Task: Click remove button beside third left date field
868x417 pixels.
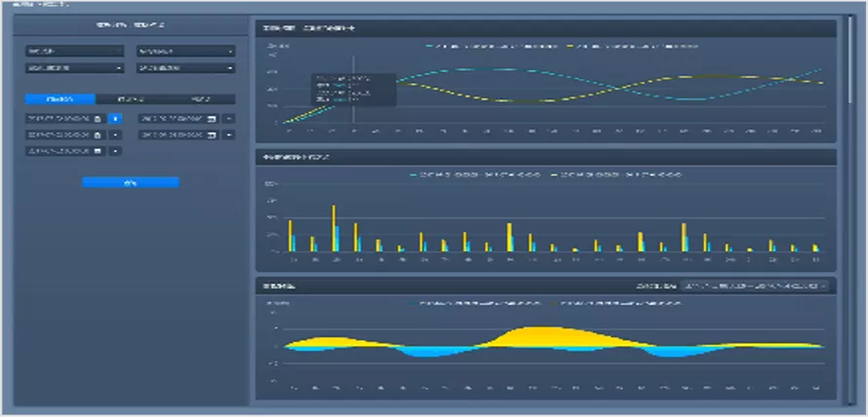Action: click(115, 151)
